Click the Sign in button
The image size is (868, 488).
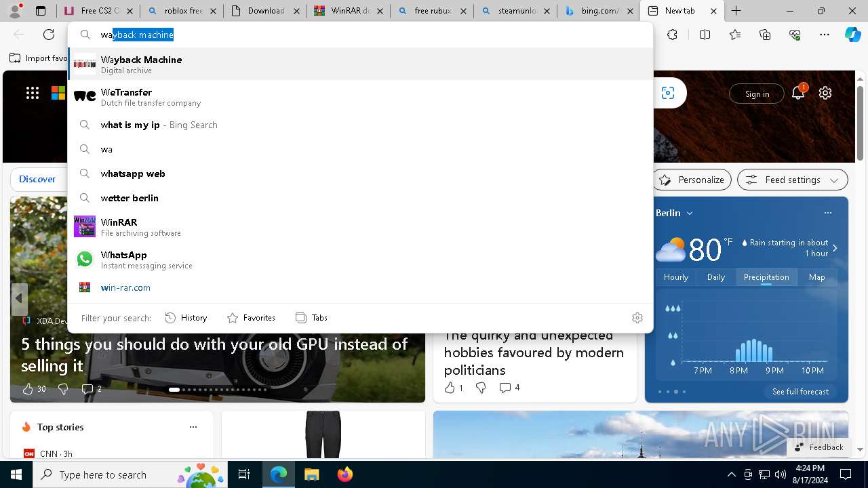tap(757, 94)
